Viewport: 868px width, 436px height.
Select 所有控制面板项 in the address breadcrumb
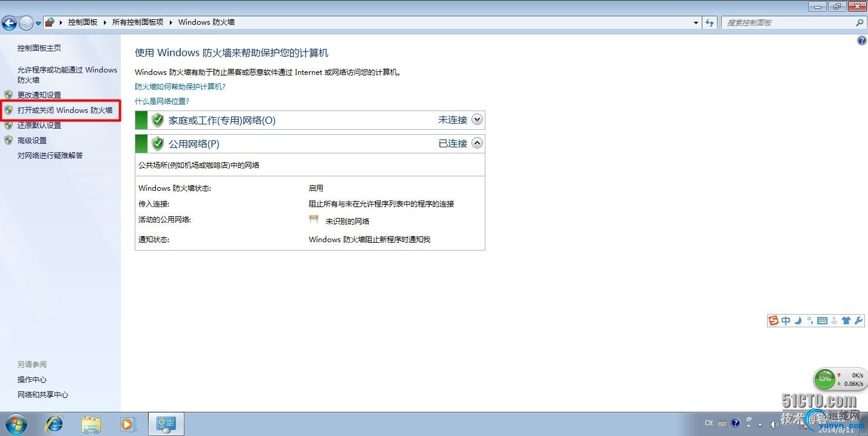pyautogui.click(x=138, y=22)
